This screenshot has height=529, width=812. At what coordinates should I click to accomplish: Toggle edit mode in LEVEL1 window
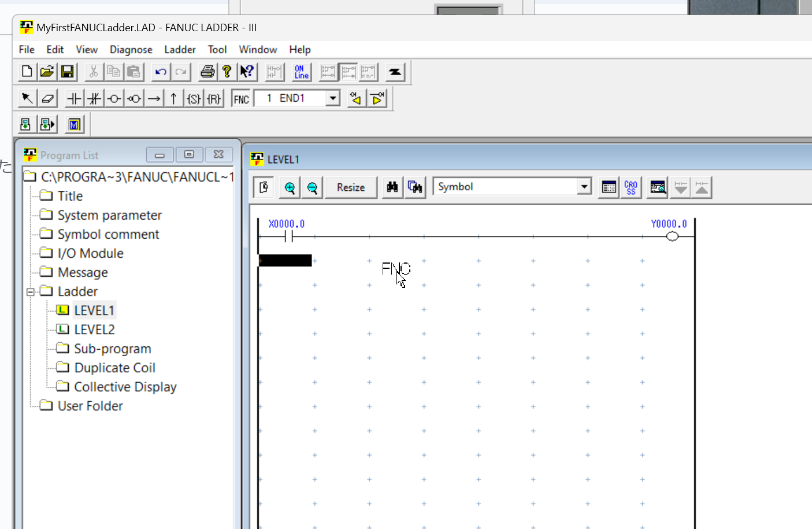(x=264, y=187)
